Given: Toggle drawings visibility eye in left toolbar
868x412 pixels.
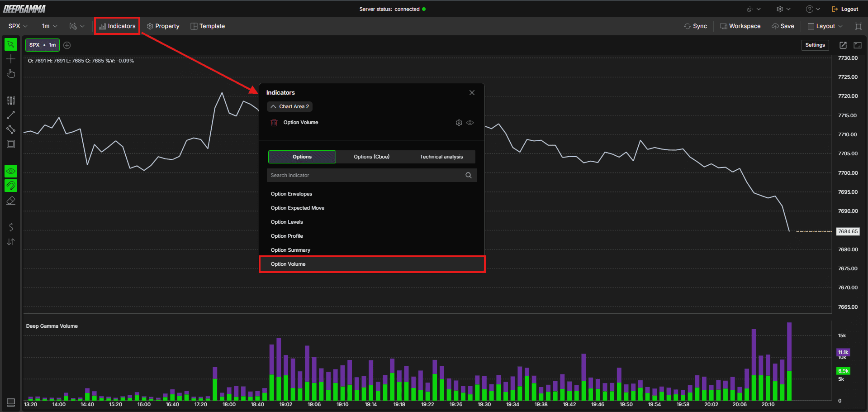Looking at the screenshot, I should [11, 171].
